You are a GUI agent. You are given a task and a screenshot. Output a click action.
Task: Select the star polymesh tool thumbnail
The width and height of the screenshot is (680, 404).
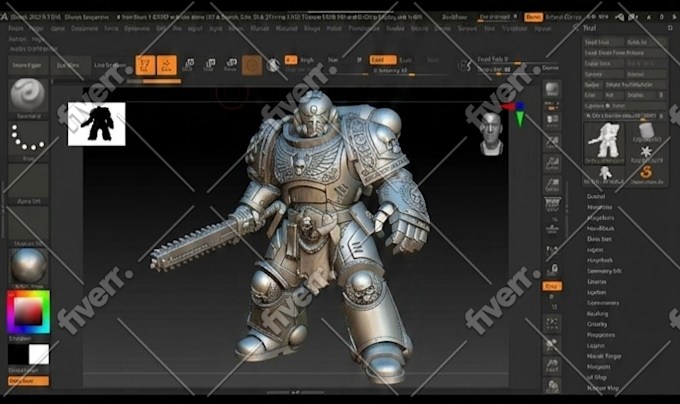646,154
